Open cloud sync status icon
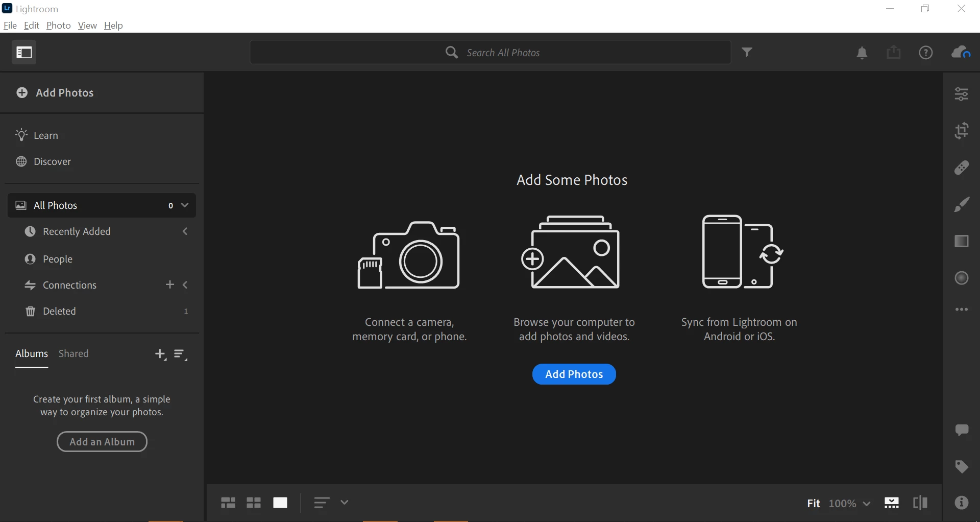The width and height of the screenshot is (980, 522). point(961,52)
